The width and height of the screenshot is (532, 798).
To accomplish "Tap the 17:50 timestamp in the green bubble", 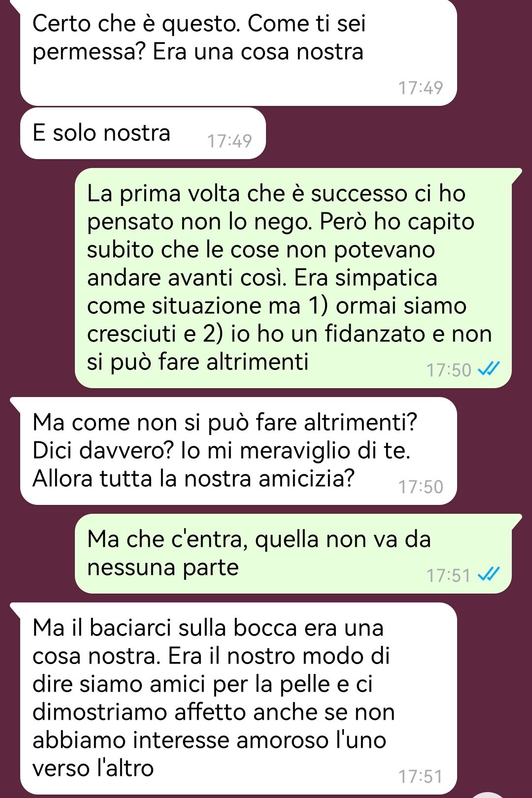I will coord(449,369).
